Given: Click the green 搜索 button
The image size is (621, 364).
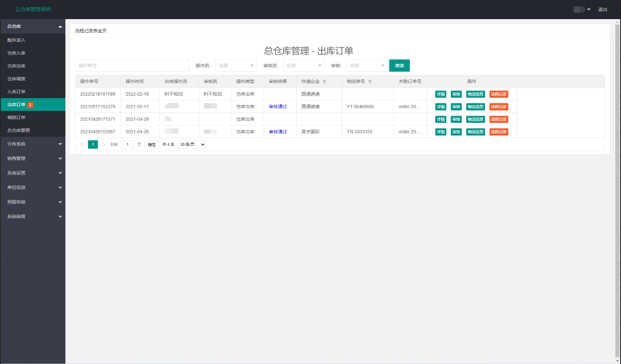Looking at the screenshot, I should 399,66.
